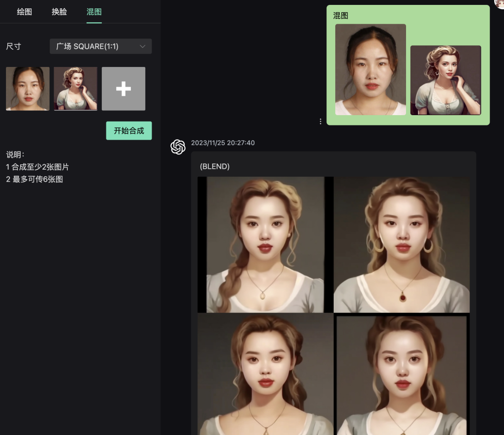The width and height of the screenshot is (504, 435).
Task: Open the top-right blend result with earrings
Action: (x=402, y=245)
